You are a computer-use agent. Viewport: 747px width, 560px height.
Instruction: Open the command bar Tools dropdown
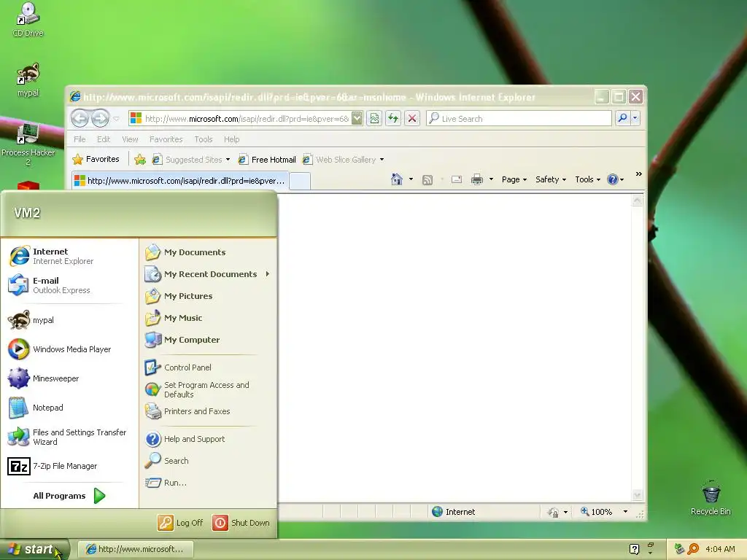(587, 179)
